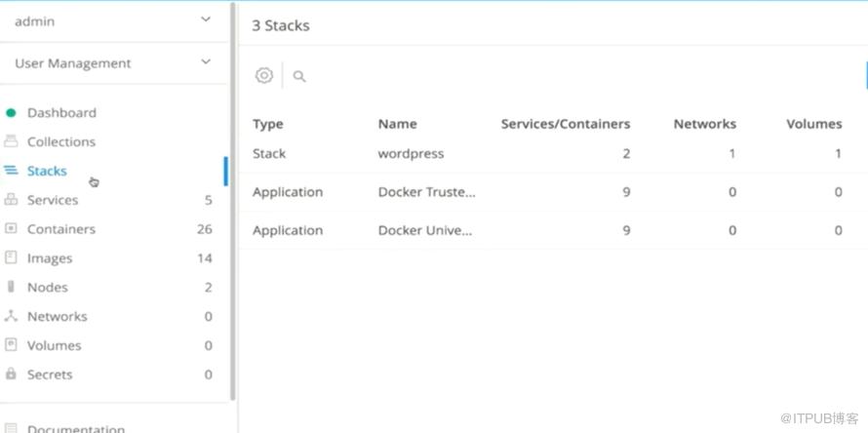Click the Documentation icon at bottom
This screenshot has width=868, height=433.
click(11, 428)
